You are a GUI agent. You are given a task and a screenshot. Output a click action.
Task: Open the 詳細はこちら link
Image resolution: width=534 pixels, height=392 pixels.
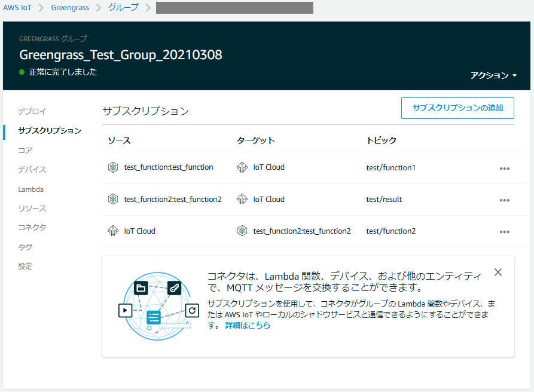(248, 325)
